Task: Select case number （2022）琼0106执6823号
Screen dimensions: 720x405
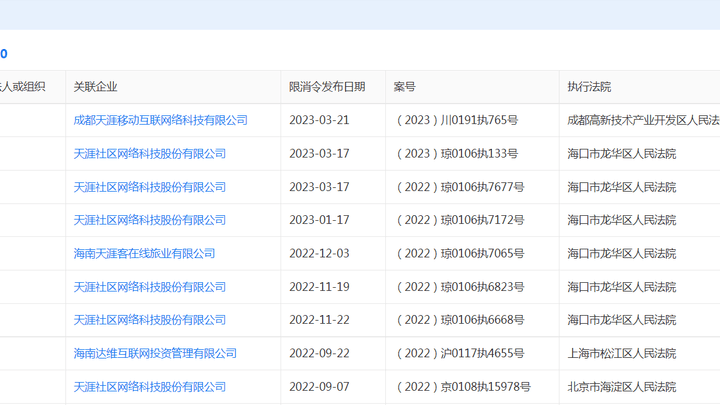Action: point(459,287)
